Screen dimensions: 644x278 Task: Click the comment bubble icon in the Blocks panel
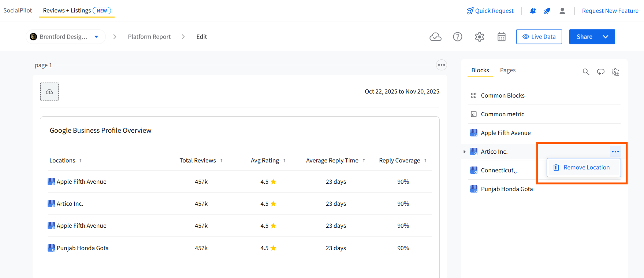coord(601,72)
